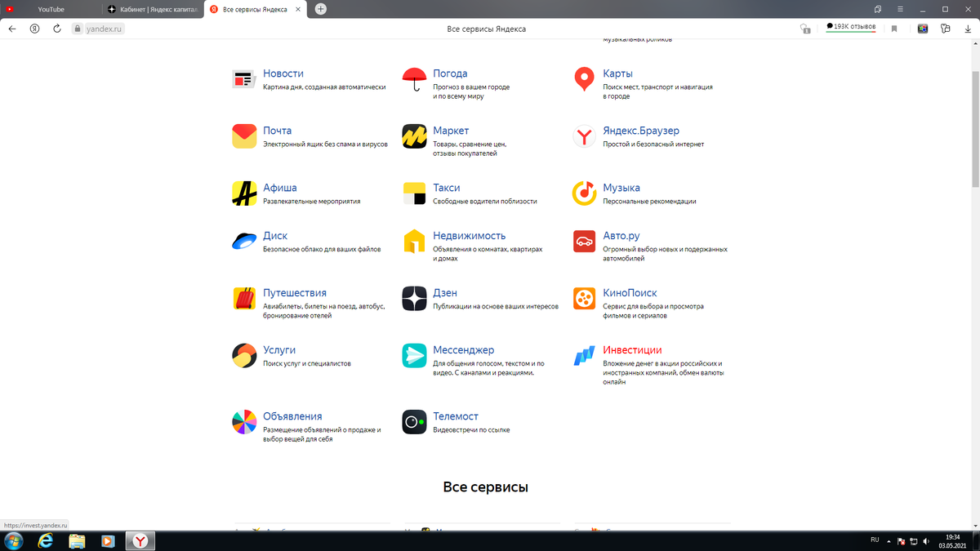The width and height of the screenshot is (980, 551).
Task: Open the Маркет icon
Action: click(414, 136)
